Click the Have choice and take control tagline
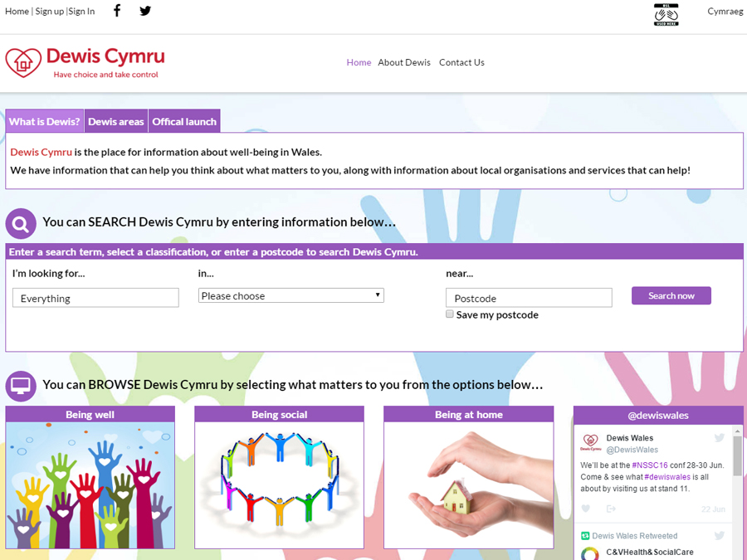 point(105,75)
